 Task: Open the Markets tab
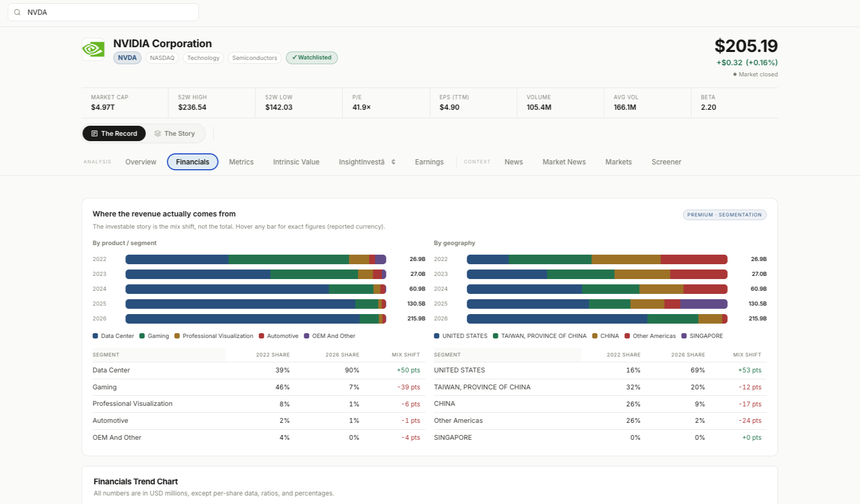(x=618, y=162)
